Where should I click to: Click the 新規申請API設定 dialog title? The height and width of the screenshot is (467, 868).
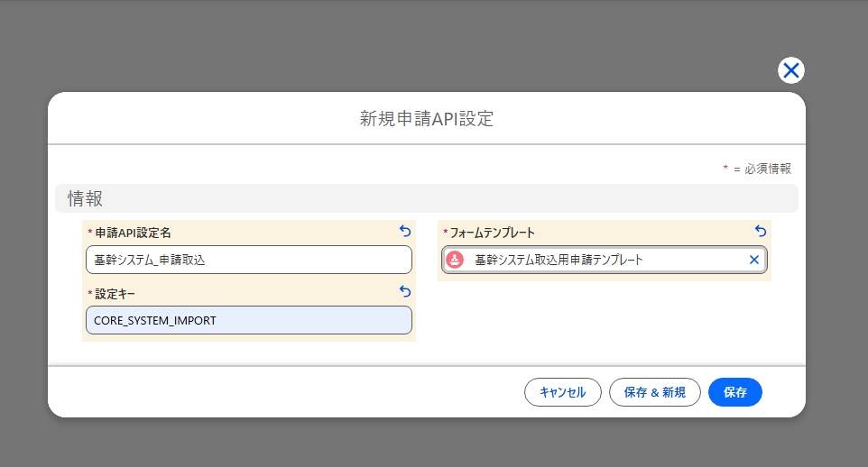[x=426, y=118]
